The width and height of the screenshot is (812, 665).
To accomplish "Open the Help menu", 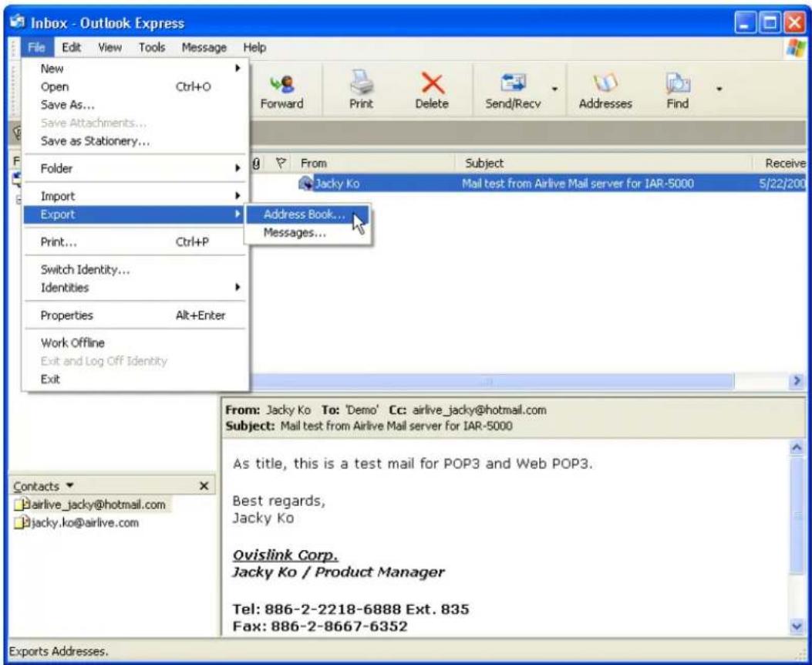I will pyautogui.click(x=254, y=48).
